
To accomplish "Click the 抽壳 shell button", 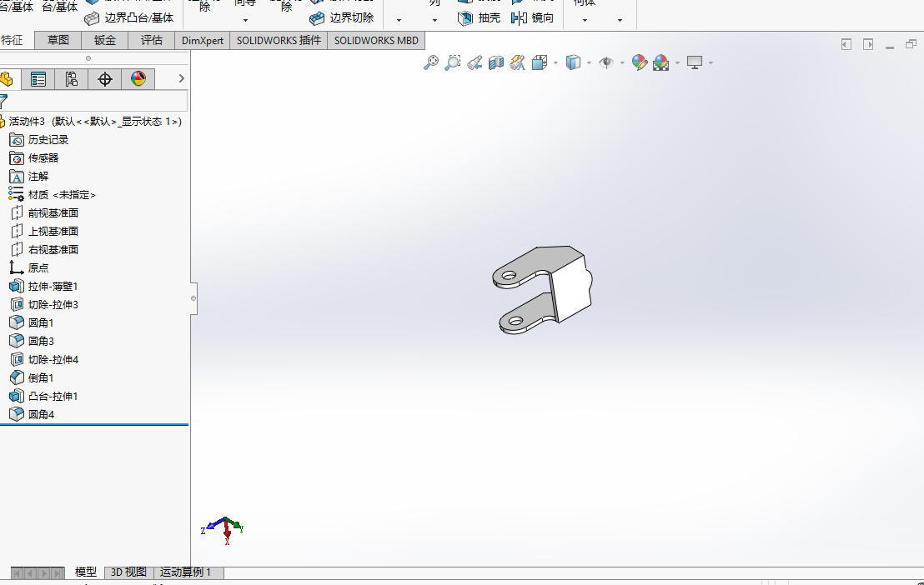I will pos(479,18).
